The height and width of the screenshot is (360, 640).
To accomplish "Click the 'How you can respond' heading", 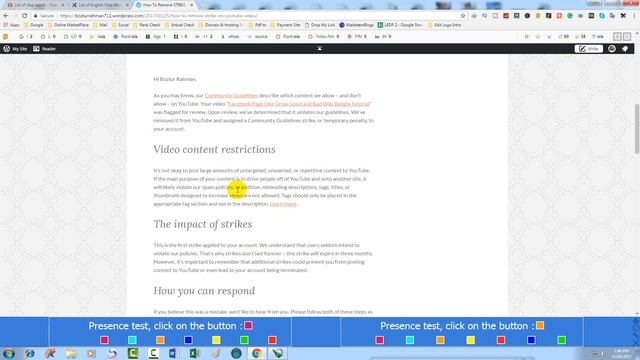I will (204, 291).
